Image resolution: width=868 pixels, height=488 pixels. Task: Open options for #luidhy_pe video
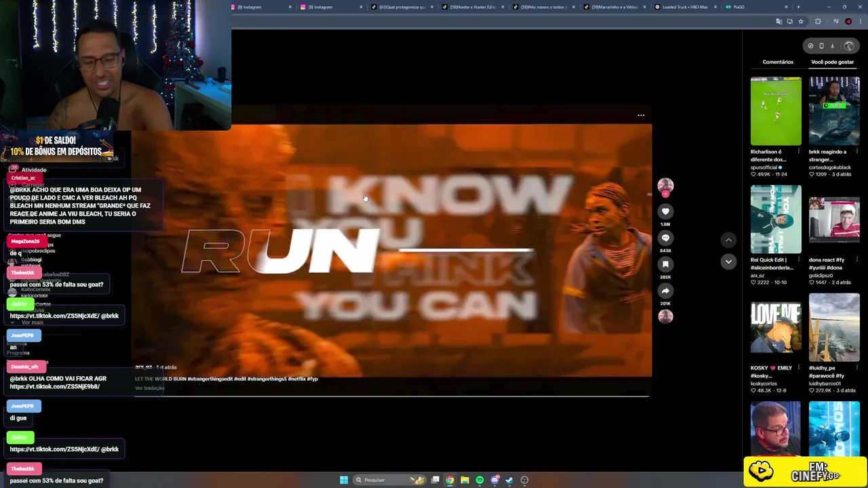point(856,368)
